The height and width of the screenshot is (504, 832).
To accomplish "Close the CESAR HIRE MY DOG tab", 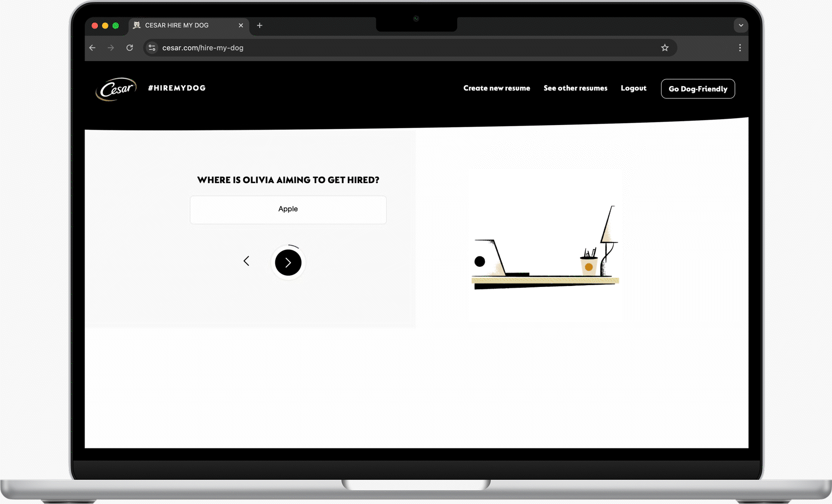I will click(241, 26).
